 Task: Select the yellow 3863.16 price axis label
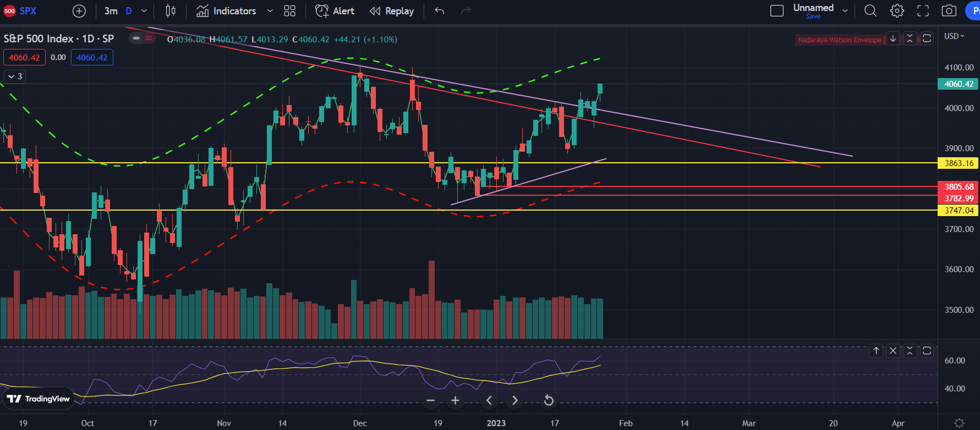(x=959, y=163)
